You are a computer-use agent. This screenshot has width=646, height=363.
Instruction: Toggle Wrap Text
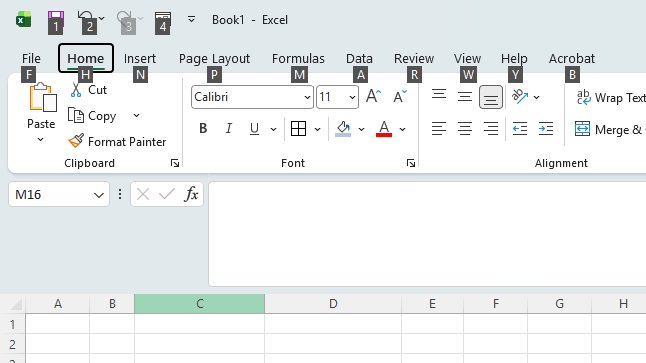[611, 98]
